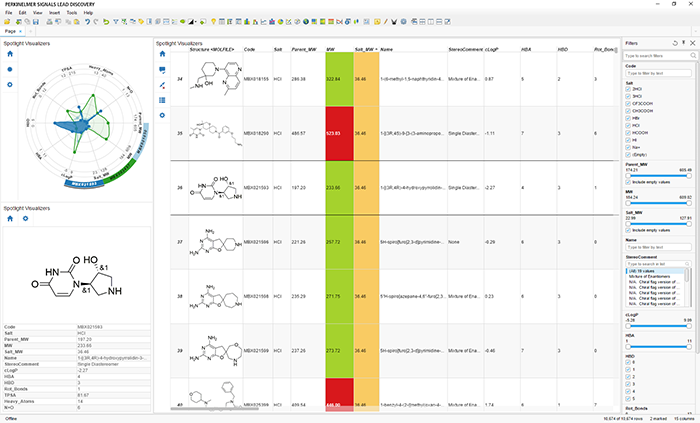This screenshot has width=700, height=423.
Task: Click the yellow lightbulb toolbar icon
Action: 213,21
